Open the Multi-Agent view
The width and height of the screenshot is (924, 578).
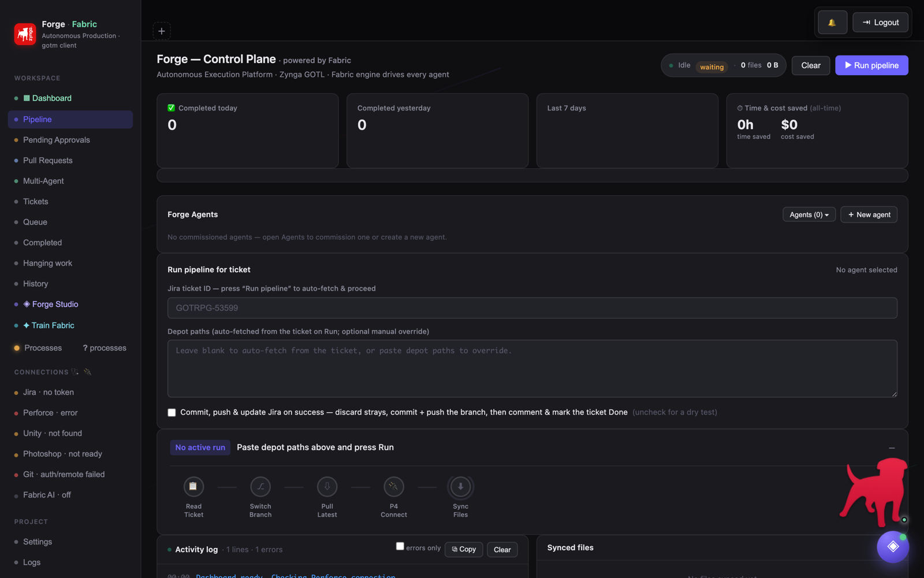click(x=70, y=181)
